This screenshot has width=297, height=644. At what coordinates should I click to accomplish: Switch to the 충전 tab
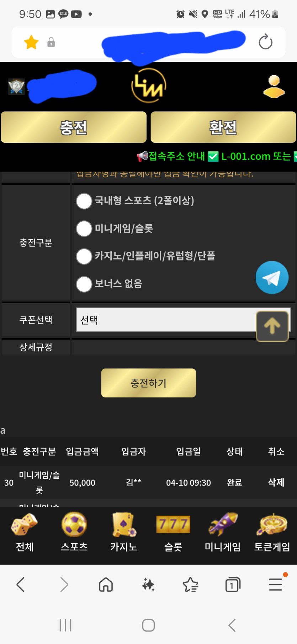point(74,127)
